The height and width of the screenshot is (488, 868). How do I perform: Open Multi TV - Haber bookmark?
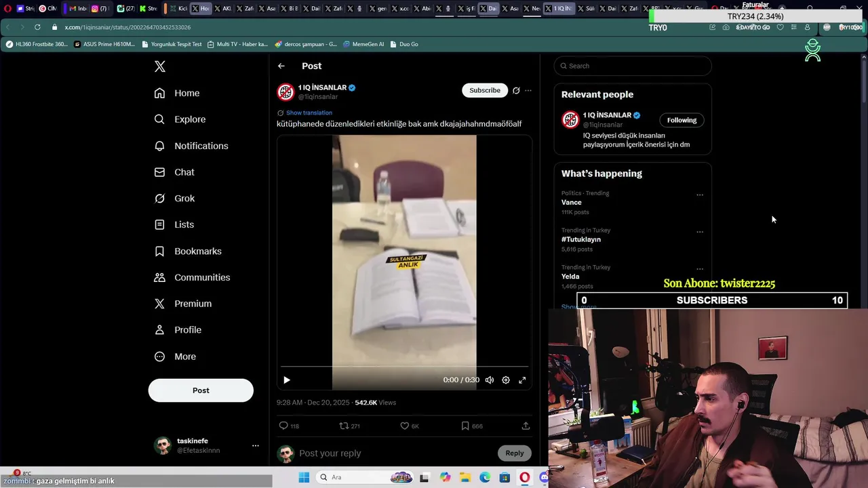(x=238, y=44)
